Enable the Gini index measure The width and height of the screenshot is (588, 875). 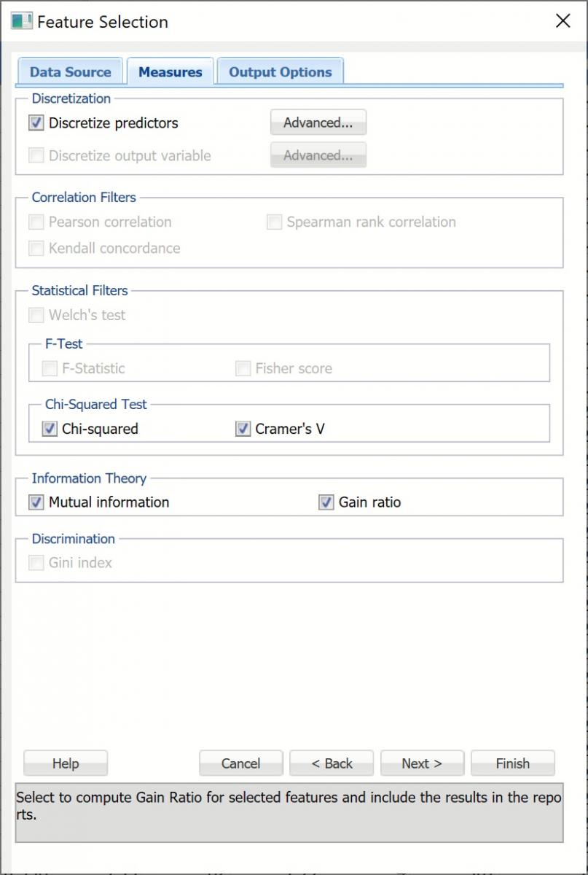pos(36,562)
